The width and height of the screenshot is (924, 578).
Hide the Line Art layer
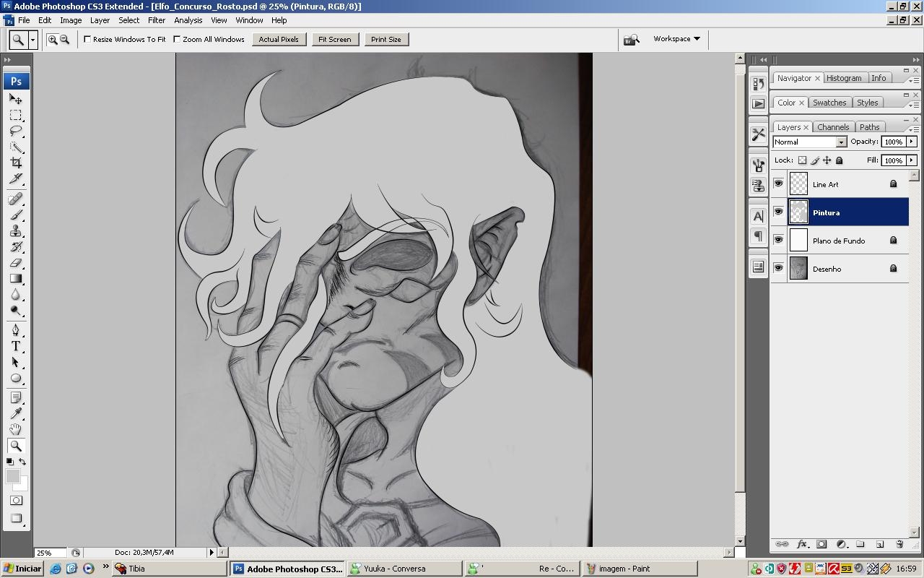[x=778, y=184]
